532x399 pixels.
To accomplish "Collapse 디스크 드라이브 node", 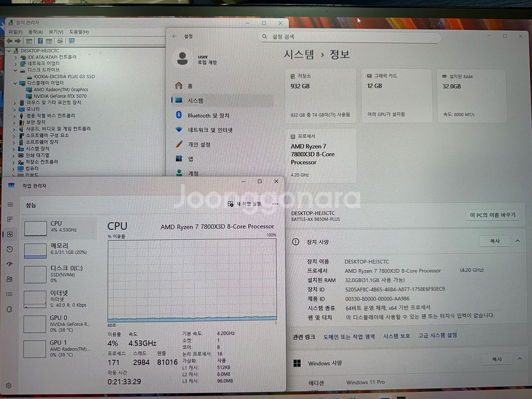I will pos(15,70).
